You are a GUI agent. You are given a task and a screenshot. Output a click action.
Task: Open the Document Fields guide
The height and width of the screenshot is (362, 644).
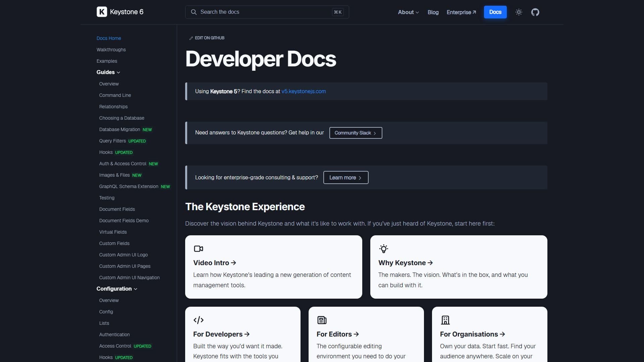click(x=117, y=209)
